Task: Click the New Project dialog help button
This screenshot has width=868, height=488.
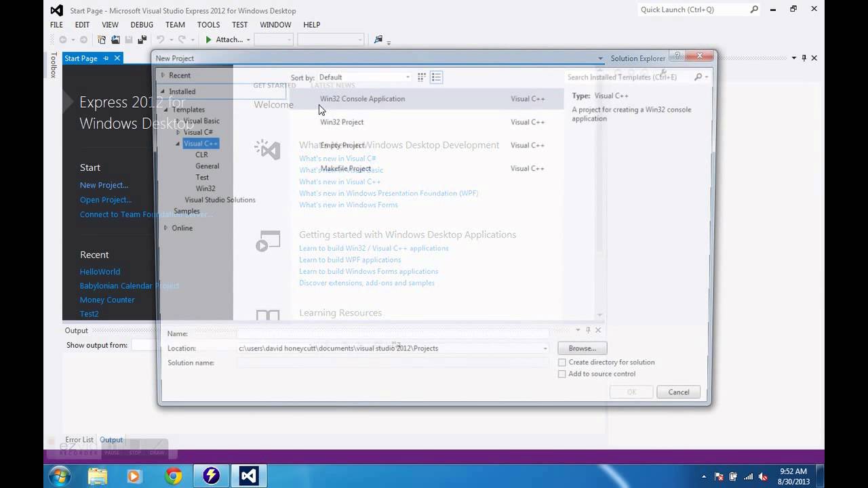Action: tap(677, 56)
